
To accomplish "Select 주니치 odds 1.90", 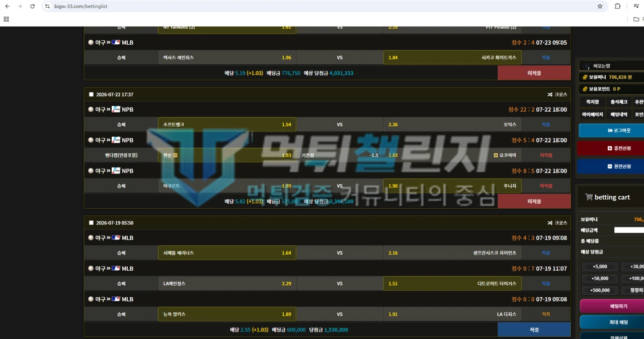I will pyautogui.click(x=452, y=186).
